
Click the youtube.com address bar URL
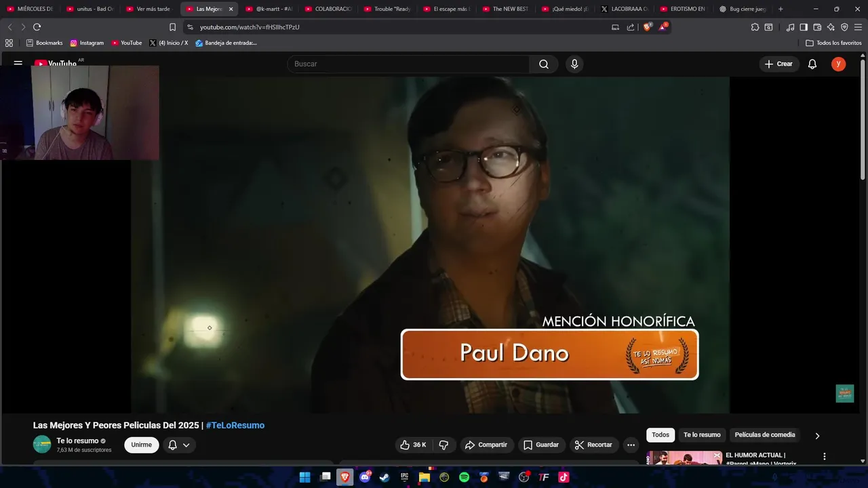click(250, 27)
